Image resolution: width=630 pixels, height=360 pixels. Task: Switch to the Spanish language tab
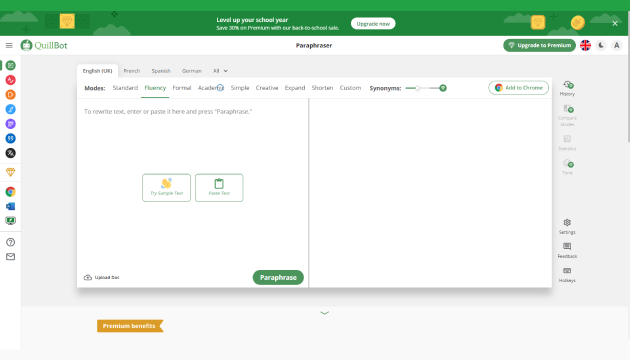coord(161,71)
